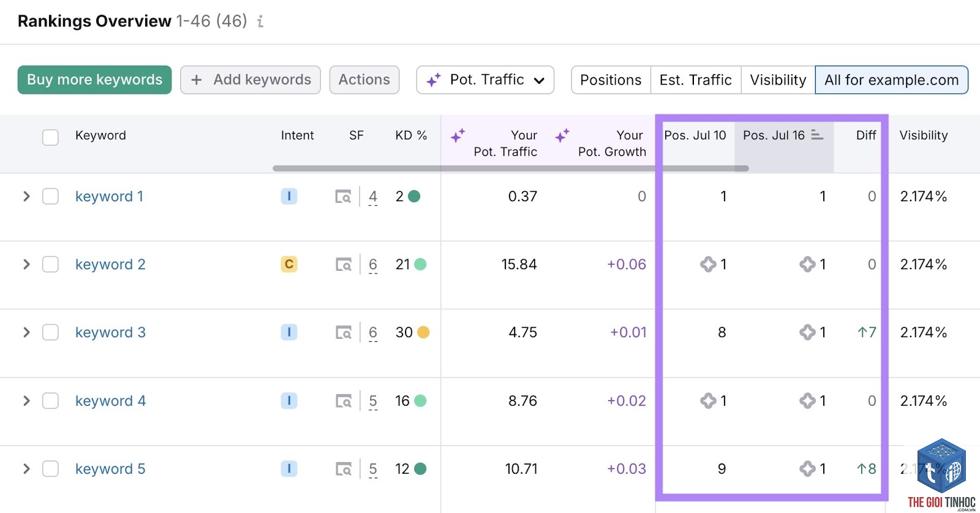The height and width of the screenshot is (513, 980).
Task: Click the sort icon beside Pos. Jul 16
Action: click(817, 135)
